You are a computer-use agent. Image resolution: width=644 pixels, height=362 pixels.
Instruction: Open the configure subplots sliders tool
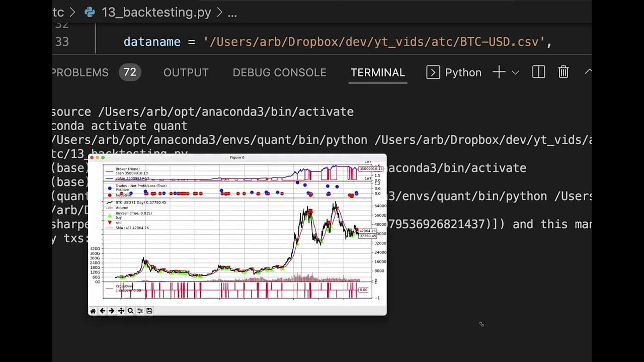point(140,311)
